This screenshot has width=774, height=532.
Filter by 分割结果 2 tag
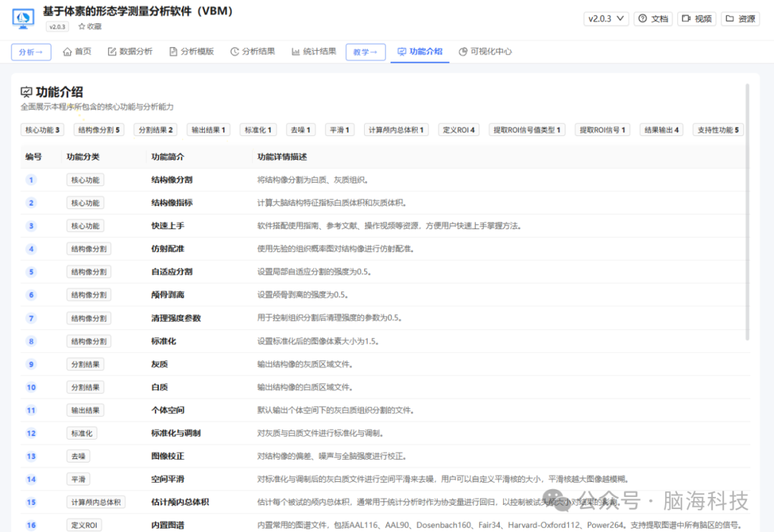coord(156,130)
